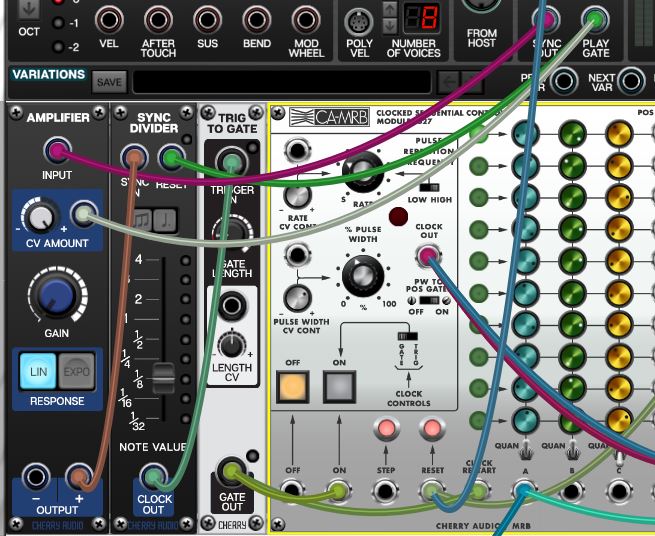Click the GATE LENGTH knob
This screenshot has height=536, width=655.
coord(232,233)
